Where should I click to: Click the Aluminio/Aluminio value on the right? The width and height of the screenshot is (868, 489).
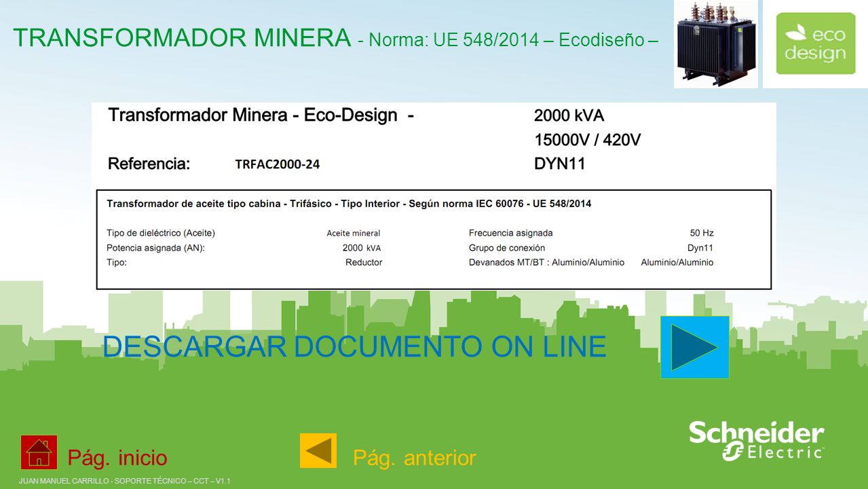[677, 262]
